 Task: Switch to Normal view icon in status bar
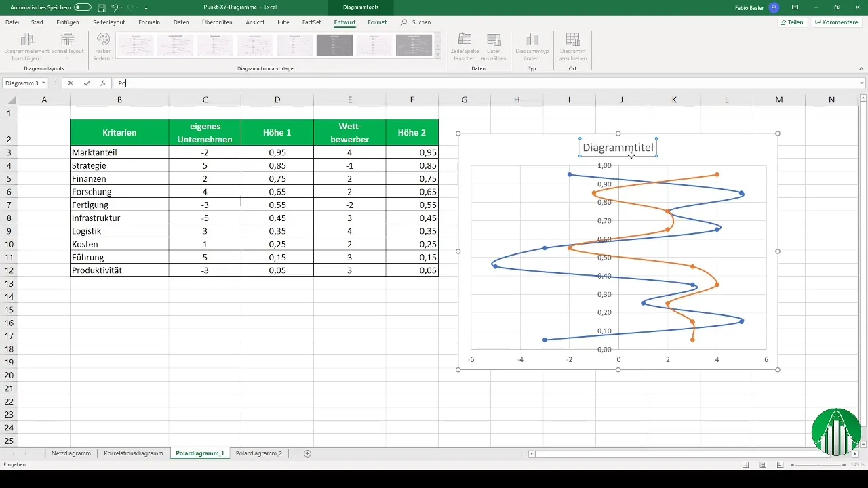click(746, 464)
